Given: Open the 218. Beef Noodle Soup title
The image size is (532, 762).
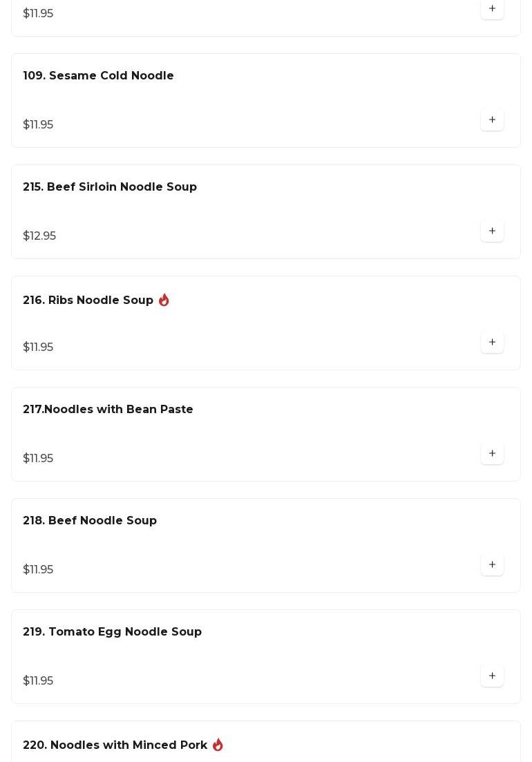Looking at the screenshot, I should click(90, 521).
